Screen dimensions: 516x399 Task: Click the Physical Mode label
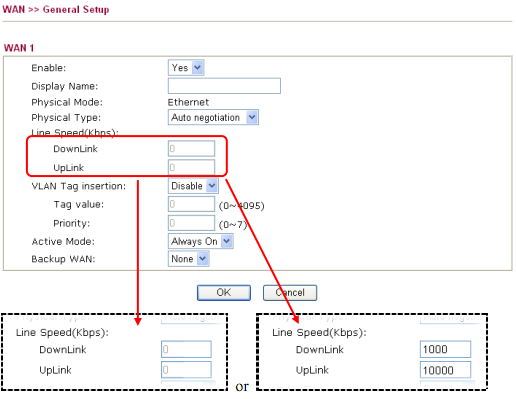click(x=67, y=102)
